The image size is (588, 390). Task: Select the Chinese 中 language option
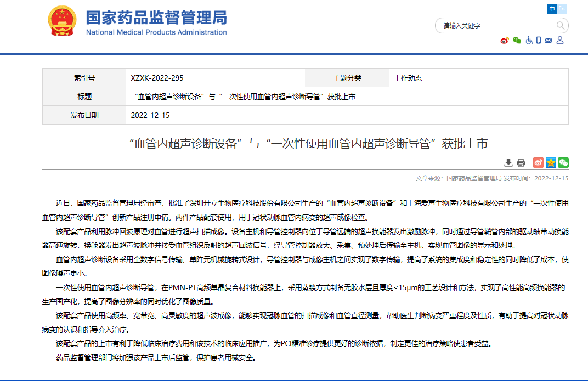pos(552,9)
